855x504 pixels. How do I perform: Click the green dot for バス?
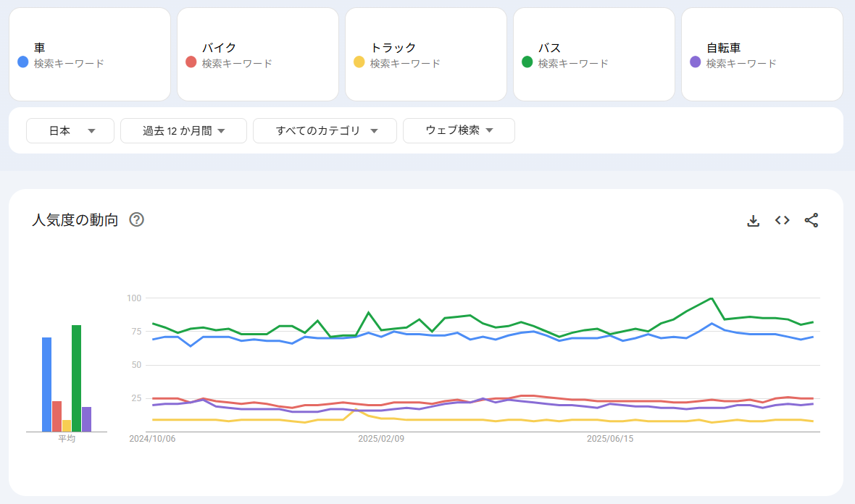(x=527, y=62)
